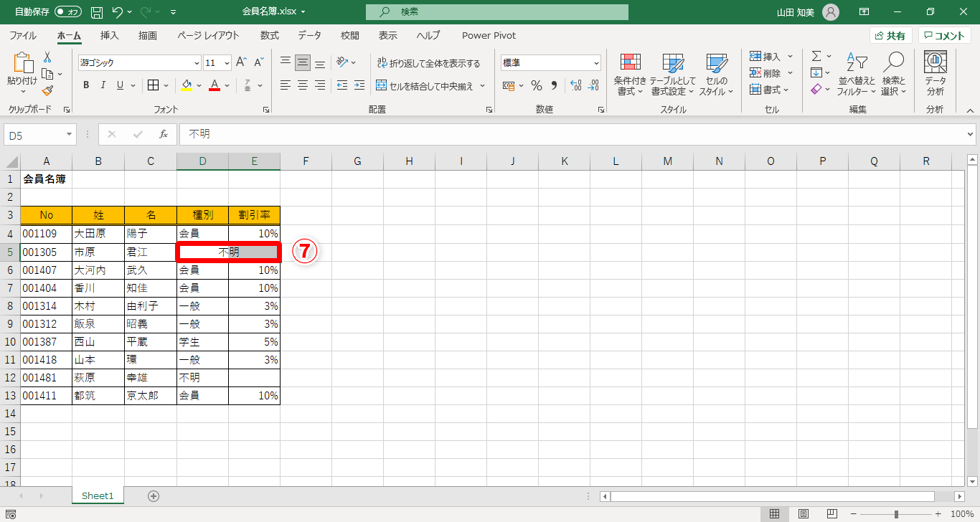
Task: Switch to the ページ レイアウト tab
Action: click(x=208, y=35)
